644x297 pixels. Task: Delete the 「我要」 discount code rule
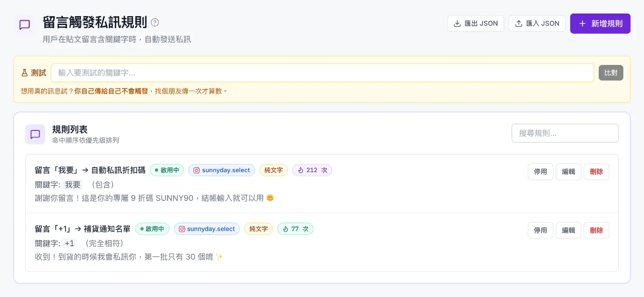[x=596, y=172]
